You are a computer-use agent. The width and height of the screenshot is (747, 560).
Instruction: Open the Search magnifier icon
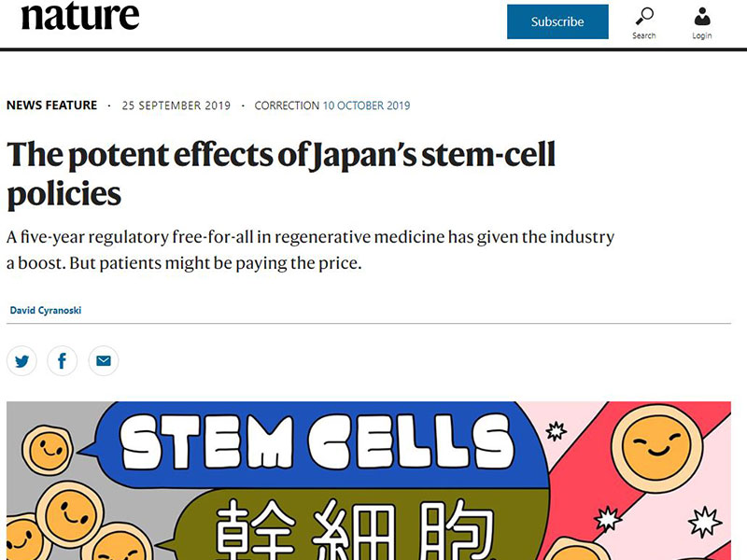pos(644,16)
